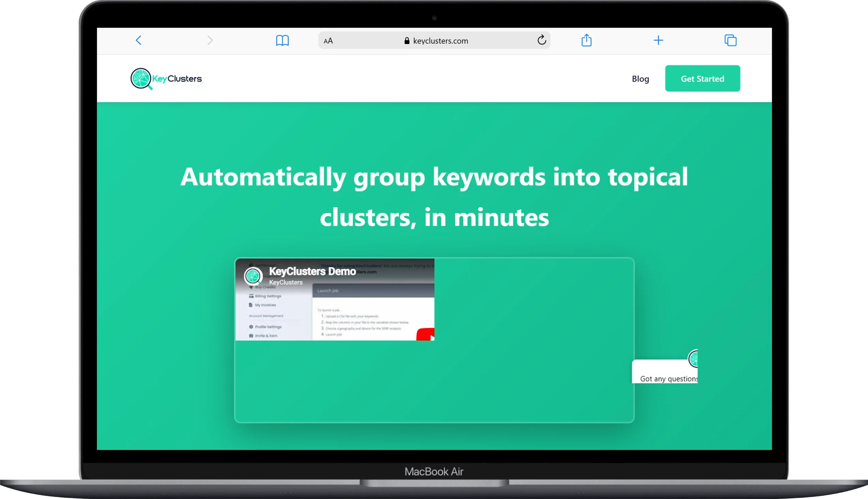Click the keyclusters.com address field
868x499 pixels.
[x=434, y=40]
